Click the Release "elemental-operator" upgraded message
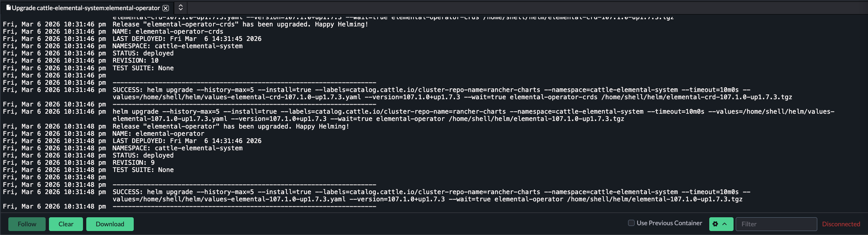The width and height of the screenshot is (868, 235). pos(231,126)
